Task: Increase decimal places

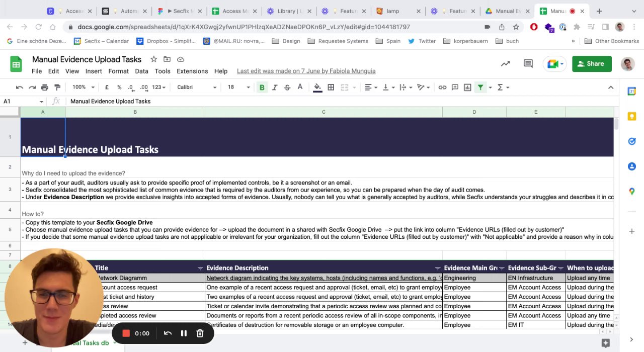Action: pos(144,87)
